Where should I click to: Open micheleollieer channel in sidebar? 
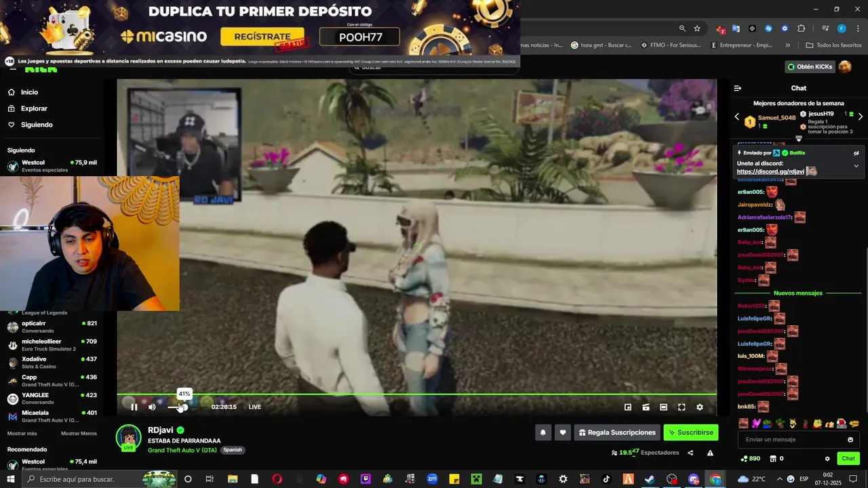click(x=52, y=344)
